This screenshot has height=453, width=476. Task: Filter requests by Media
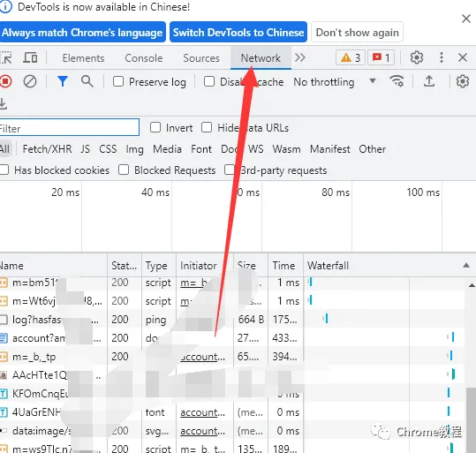click(x=167, y=149)
